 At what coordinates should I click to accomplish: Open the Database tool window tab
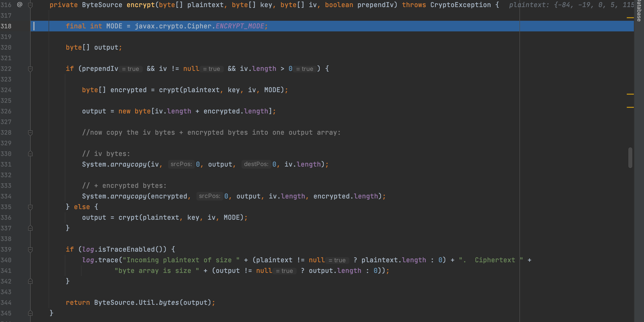point(639,10)
